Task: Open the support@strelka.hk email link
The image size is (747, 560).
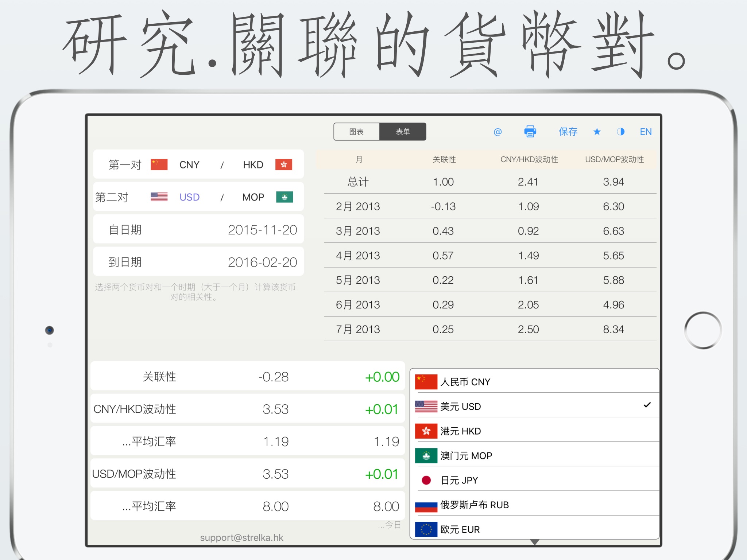Action: 241,537
